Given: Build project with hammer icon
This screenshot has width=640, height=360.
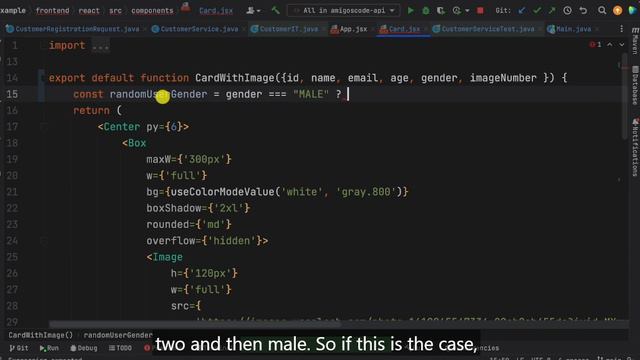Looking at the screenshot, I should pyautogui.click(x=276, y=10).
